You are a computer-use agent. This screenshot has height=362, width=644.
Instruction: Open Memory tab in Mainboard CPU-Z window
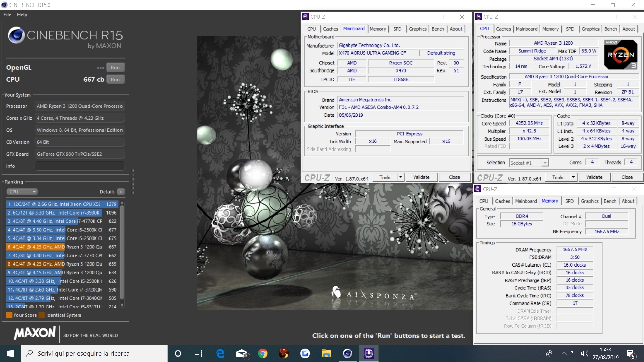pyautogui.click(x=378, y=29)
